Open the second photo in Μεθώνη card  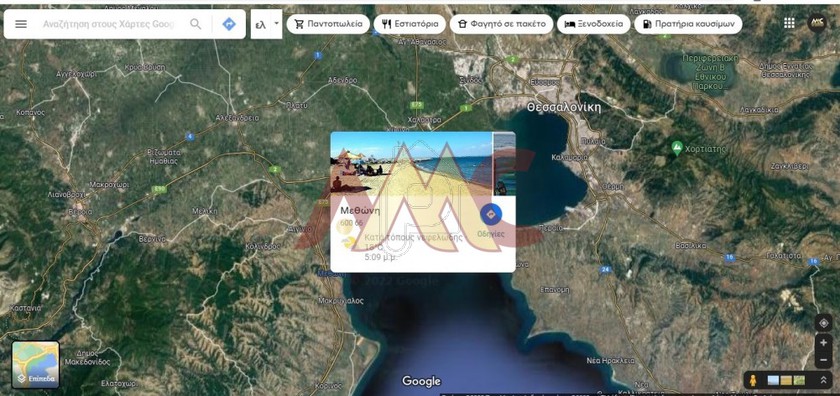(x=504, y=163)
